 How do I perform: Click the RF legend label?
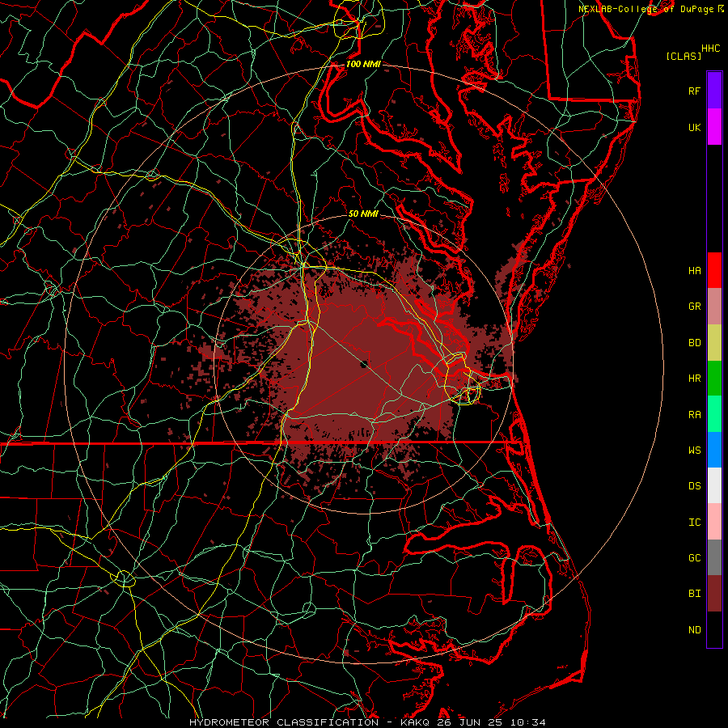click(694, 91)
